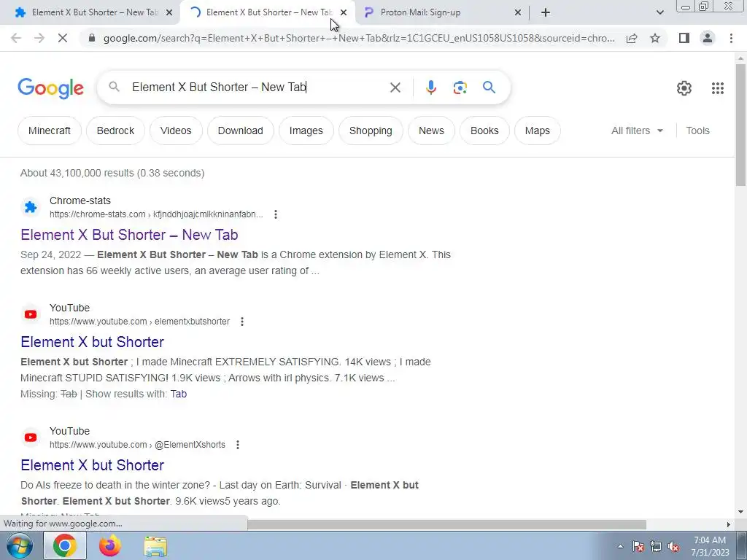This screenshot has height=560, width=747.
Task: Click the Chrome address bar URL
Action: click(x=359, y=38)
